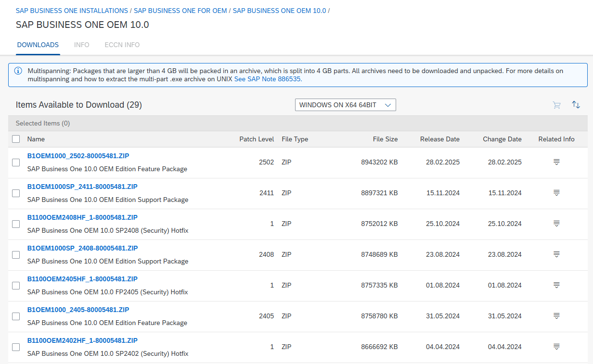Click the SAP BUSINESS ONE OEM 10.0 page title

point(82,25)
